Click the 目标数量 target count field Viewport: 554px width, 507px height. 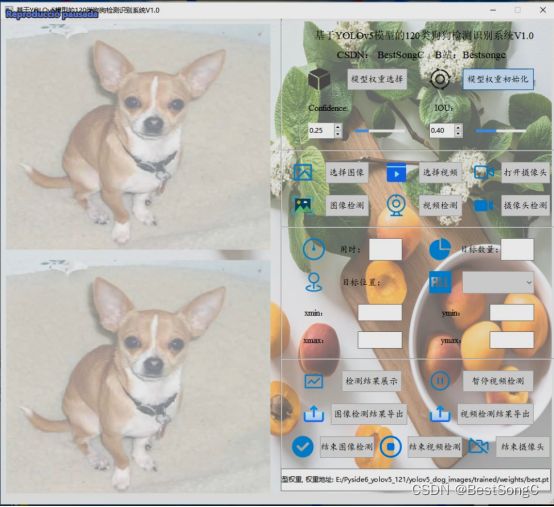(x=517, y=249)
